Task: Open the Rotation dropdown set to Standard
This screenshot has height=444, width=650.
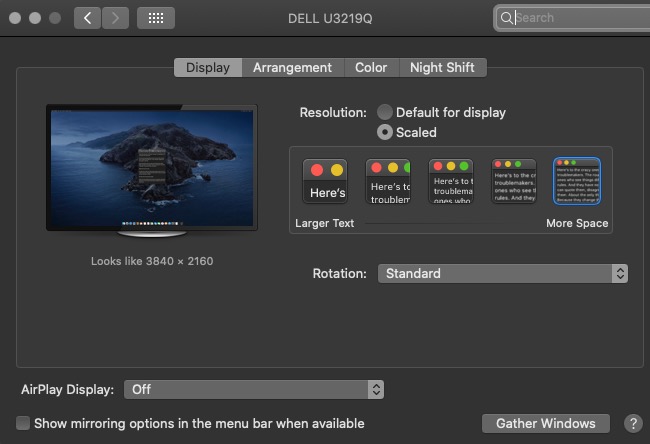Action: [x=502, y=274]
